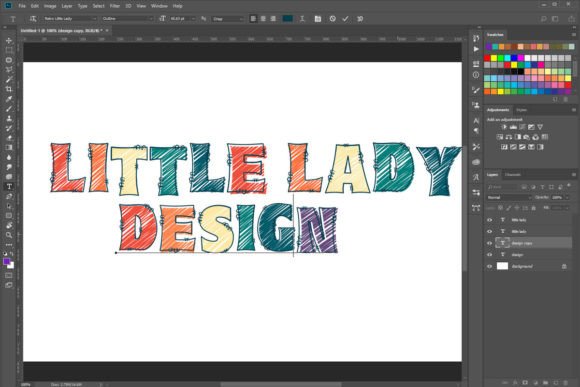The image size is (580, 387).
Task: Add an Invert adjustment
Action: click(504, 147)
